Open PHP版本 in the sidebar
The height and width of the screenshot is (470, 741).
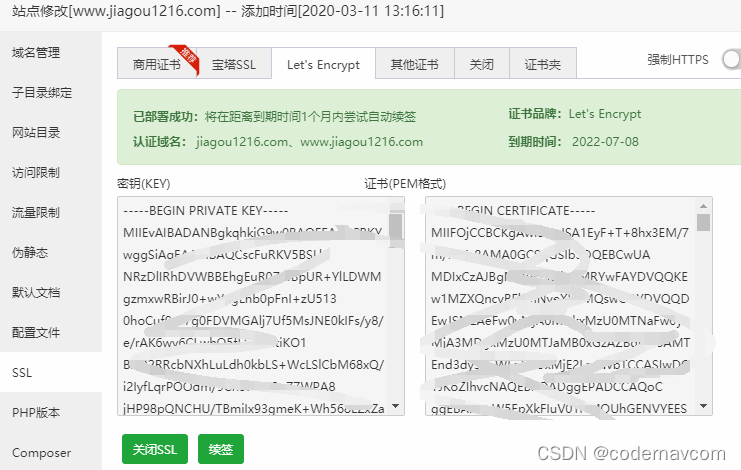click(x=36, y=412)
